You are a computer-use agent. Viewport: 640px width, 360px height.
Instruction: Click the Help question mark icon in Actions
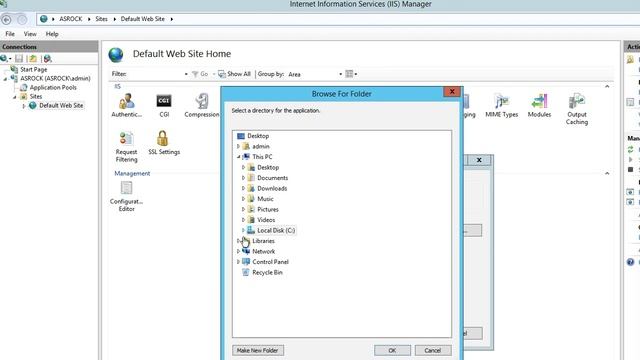(631, 262)
